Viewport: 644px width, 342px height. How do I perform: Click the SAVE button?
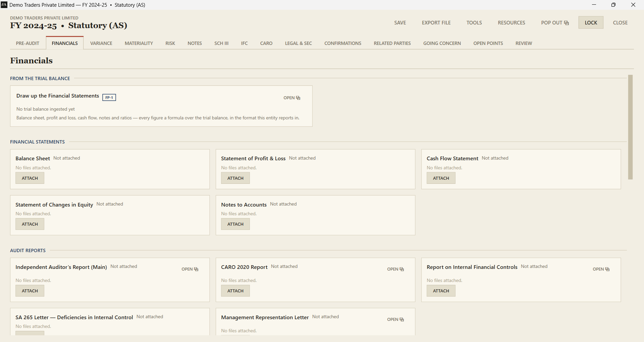[x=400, y=23]
